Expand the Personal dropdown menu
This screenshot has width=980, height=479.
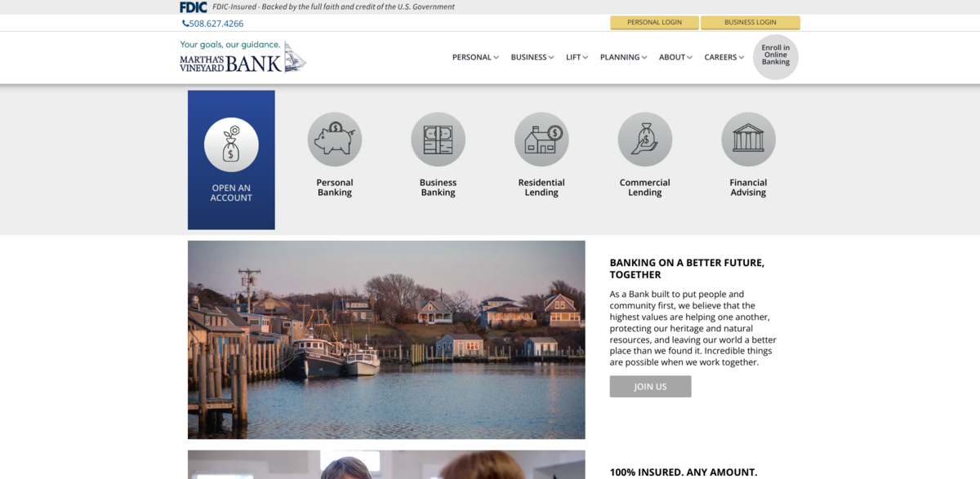click(x=475, y=58)
